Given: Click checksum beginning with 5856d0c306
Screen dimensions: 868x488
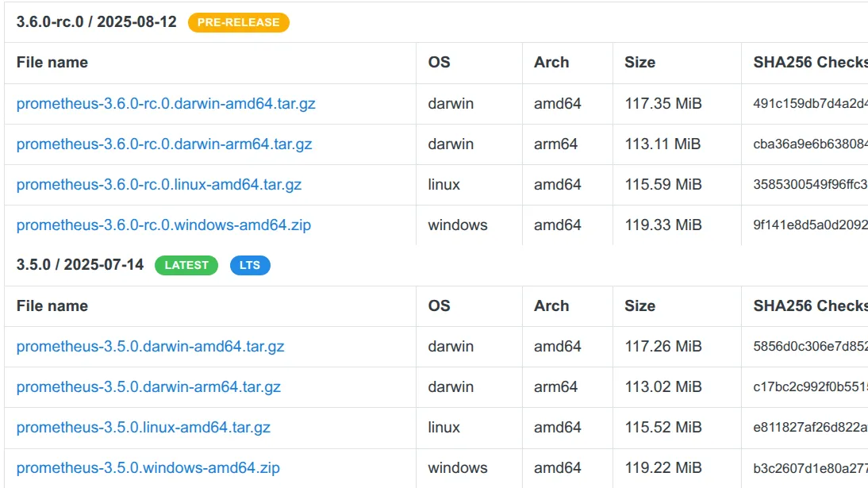Looking at the screenshot, I should click(810, 346).
